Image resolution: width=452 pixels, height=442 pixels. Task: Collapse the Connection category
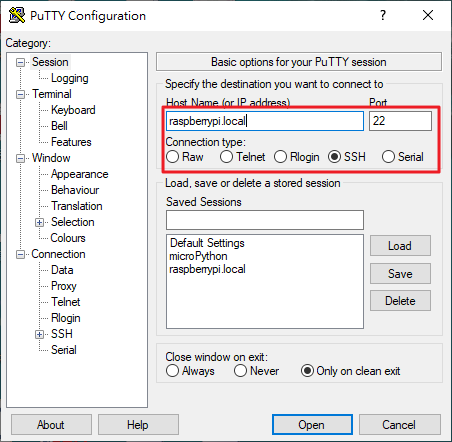21,254
